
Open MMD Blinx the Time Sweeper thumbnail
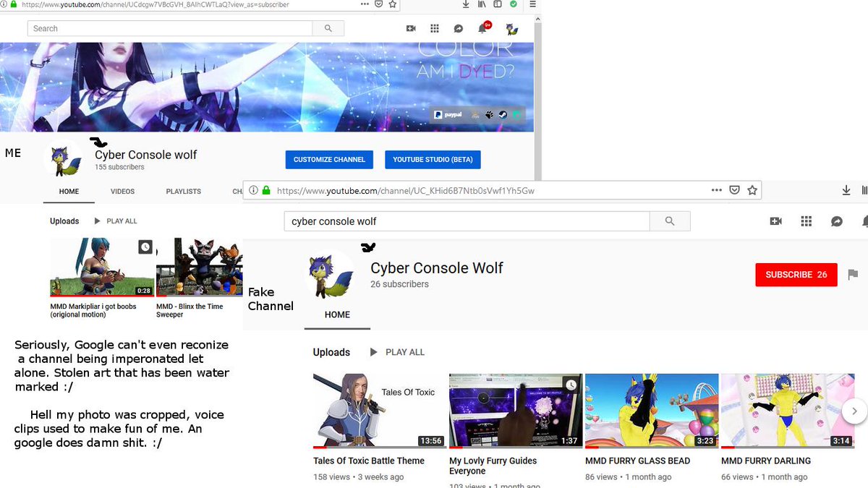[200, 267]
